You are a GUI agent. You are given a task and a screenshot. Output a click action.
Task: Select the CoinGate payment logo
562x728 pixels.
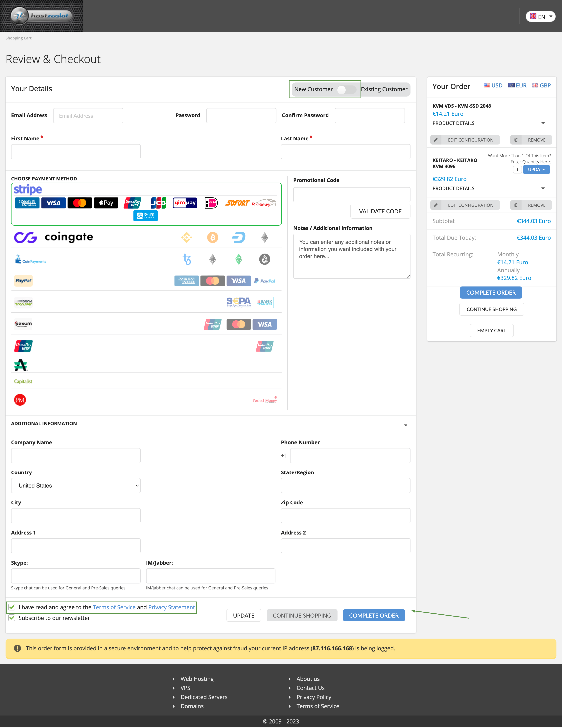(54, 237)
